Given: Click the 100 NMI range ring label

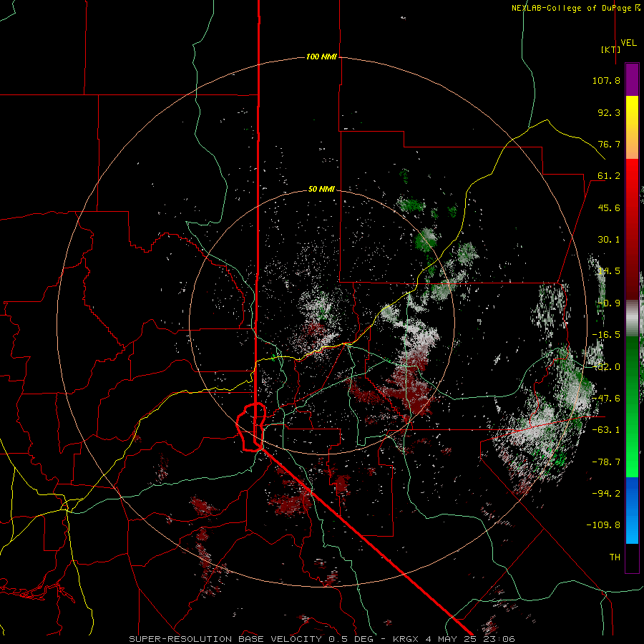Looking at the screenshot, I should click(x=321, y=57).
